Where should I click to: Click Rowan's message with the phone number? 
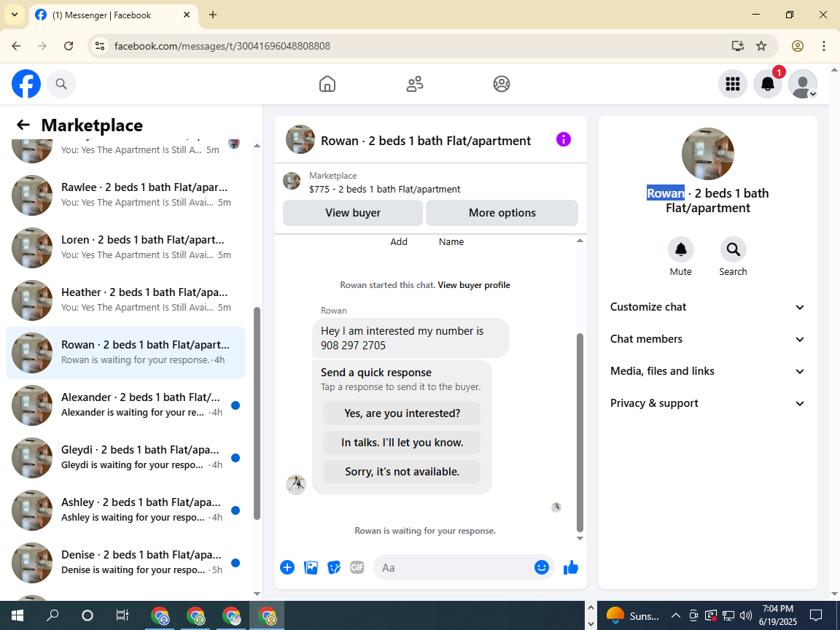411,338
